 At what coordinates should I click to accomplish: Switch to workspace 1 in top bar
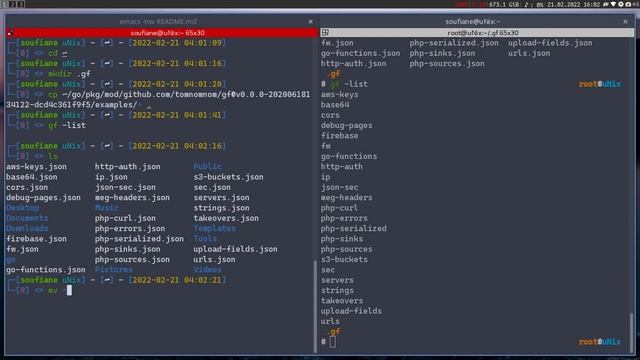tap(4, 4)
